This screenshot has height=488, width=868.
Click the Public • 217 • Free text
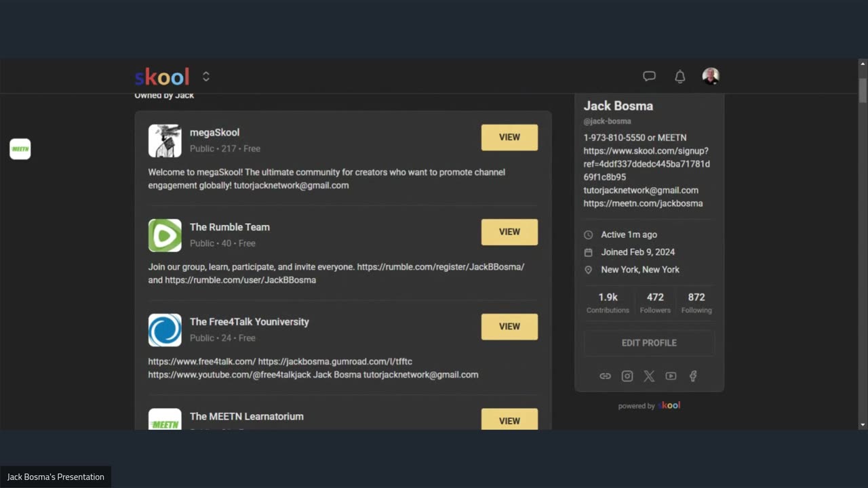(x=225, y=148)
